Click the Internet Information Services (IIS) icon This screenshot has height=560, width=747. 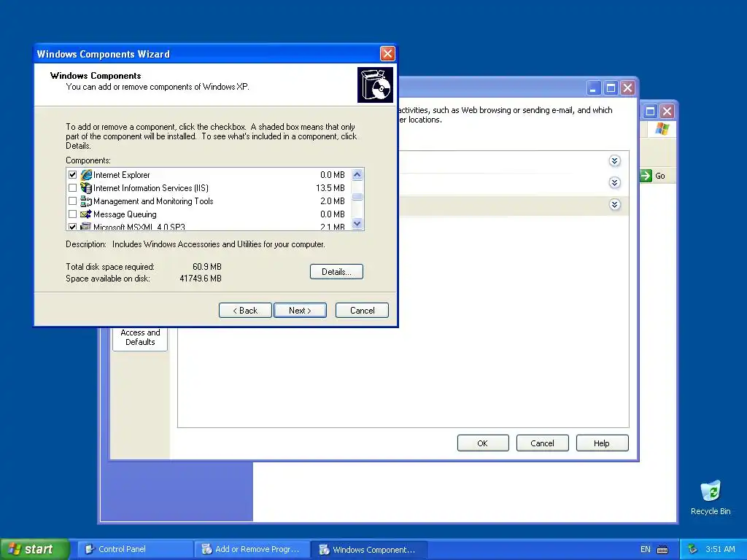[x=86, y=188]
